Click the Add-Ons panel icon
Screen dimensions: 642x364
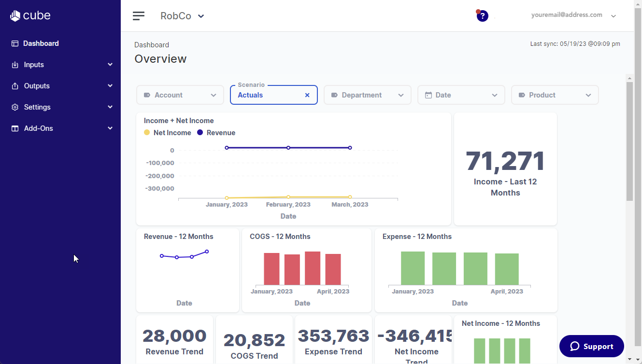tap(15, 128)
